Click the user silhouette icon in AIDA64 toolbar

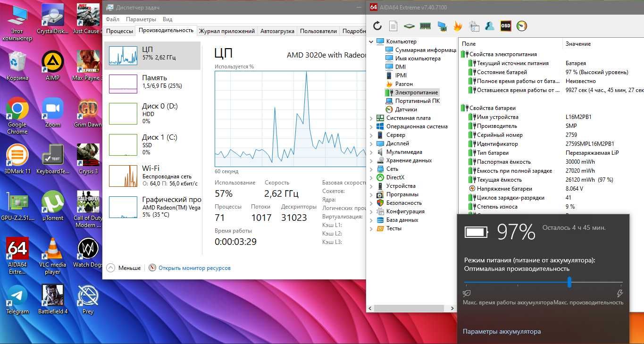click(490, 26)
